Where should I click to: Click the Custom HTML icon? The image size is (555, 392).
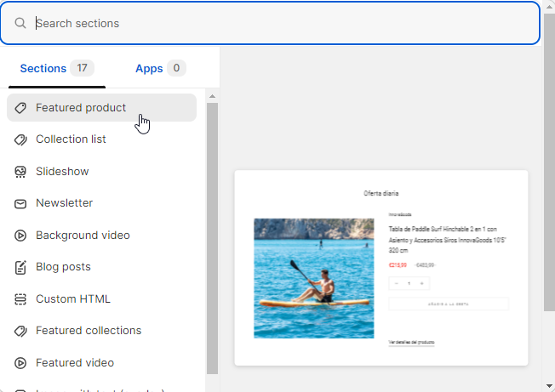pos(21,299)
